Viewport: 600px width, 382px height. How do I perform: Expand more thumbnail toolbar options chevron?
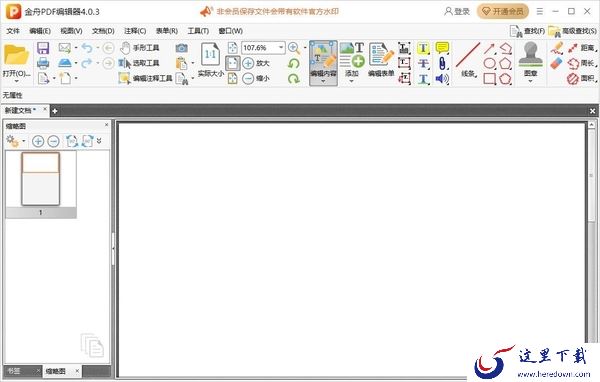[99, 141]
